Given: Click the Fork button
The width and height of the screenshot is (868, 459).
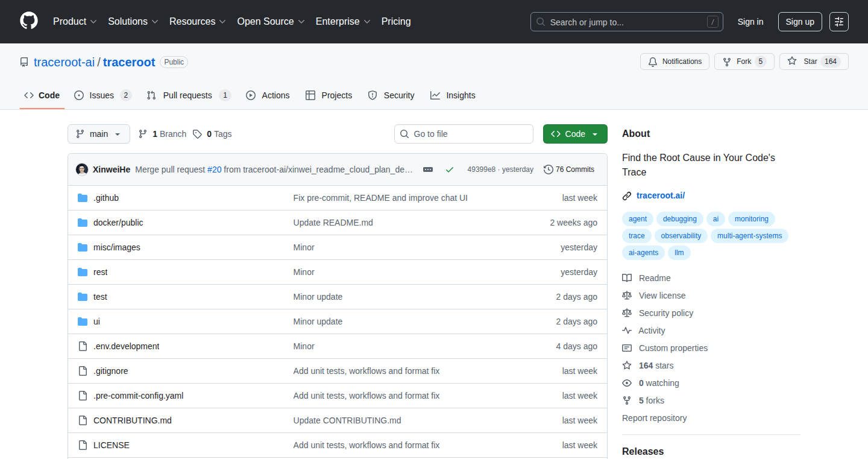Looking at the screenshot, I should click(x=744, y=62).
